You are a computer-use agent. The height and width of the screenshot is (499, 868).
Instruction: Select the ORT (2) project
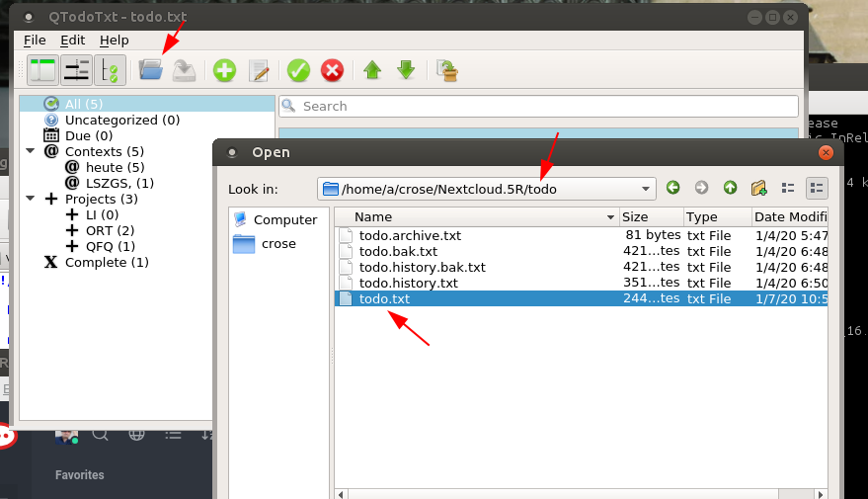110,230
